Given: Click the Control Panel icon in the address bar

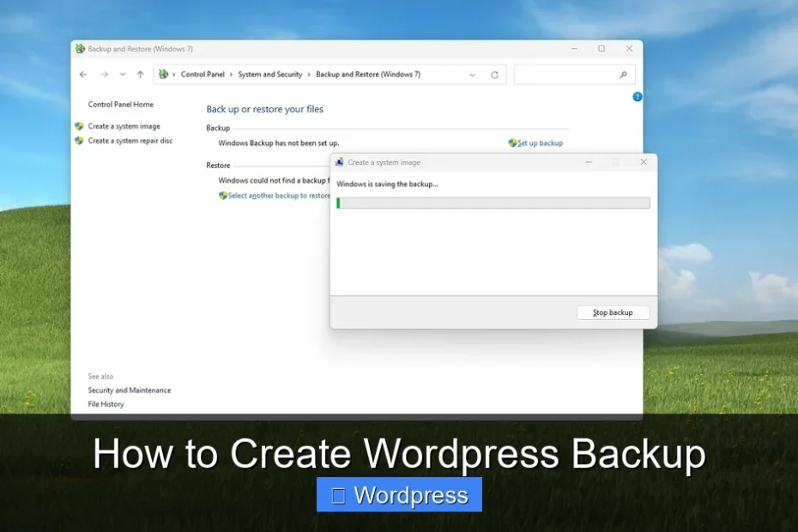Looking at the screenshot, I should [x=163, y=75].
